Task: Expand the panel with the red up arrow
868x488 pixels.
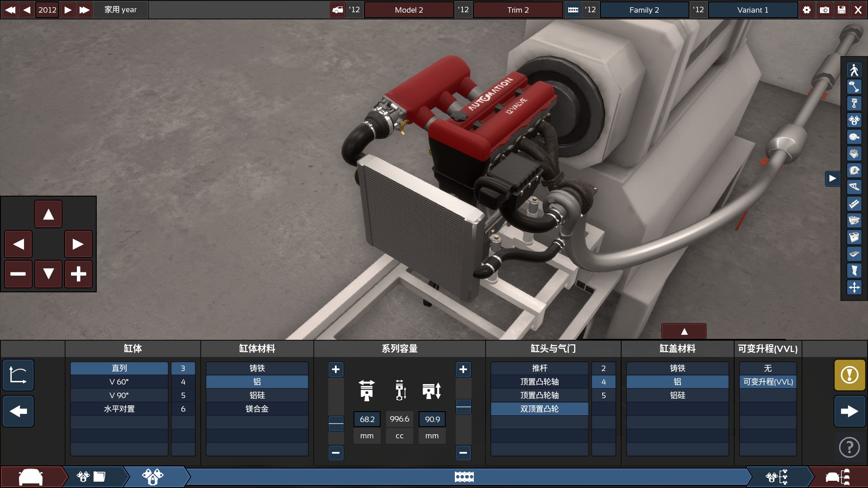Action: point(684,331)
